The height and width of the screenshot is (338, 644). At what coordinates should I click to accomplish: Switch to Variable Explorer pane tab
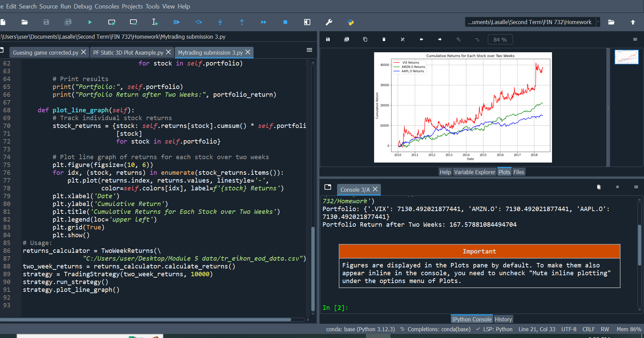tap(475, 172)
